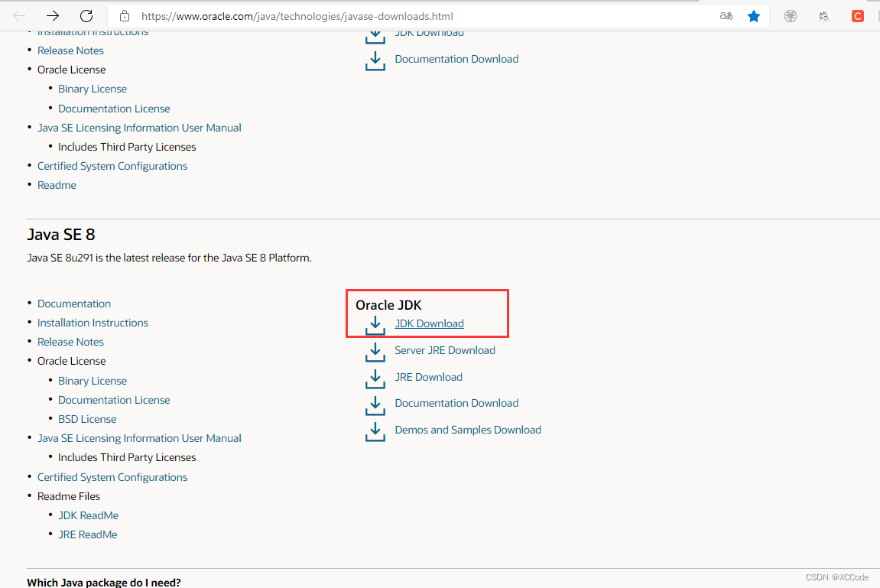Open top Java SE Licensing Information User Manual link
The height and width of the screenshot is (588, 880).
click(139, 128)
